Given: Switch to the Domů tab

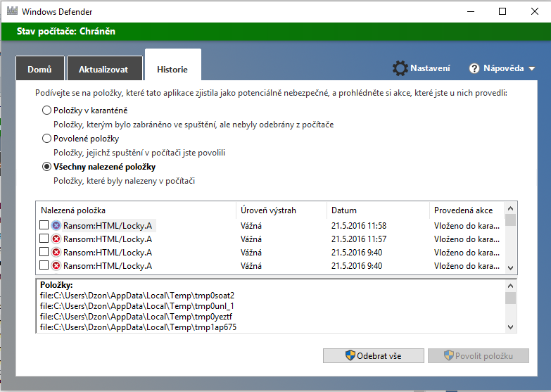Looking at the screenshot, I should tap(39, 70).
